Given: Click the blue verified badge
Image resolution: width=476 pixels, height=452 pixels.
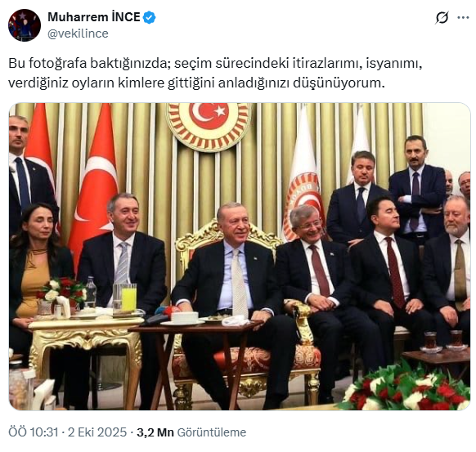Looking at the screenshot, I should (x=149, y=17).
